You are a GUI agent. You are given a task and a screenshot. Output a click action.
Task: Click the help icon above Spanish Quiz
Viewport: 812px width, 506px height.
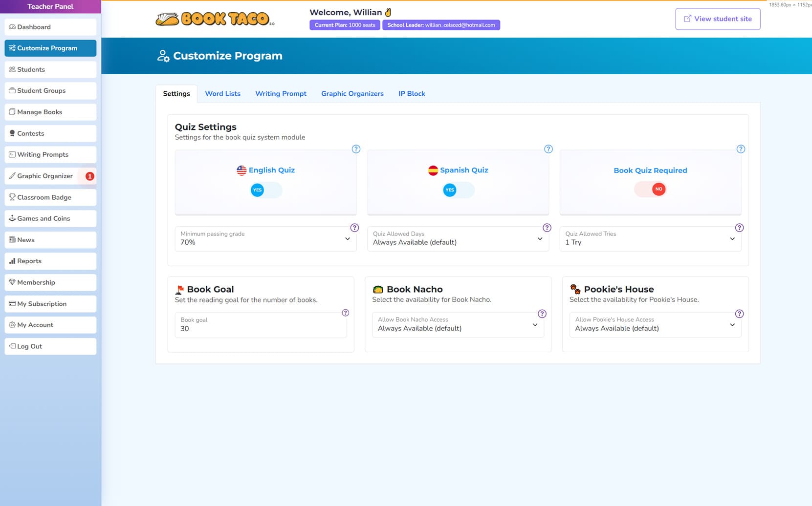[x=548, y=149]
